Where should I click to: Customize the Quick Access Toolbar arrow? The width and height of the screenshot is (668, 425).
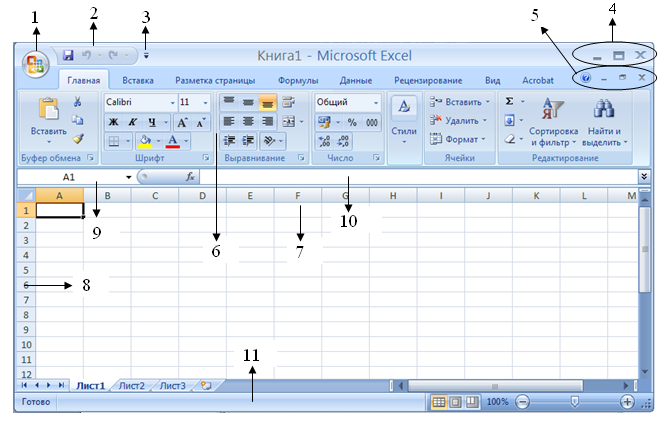[x=146, y=55]
